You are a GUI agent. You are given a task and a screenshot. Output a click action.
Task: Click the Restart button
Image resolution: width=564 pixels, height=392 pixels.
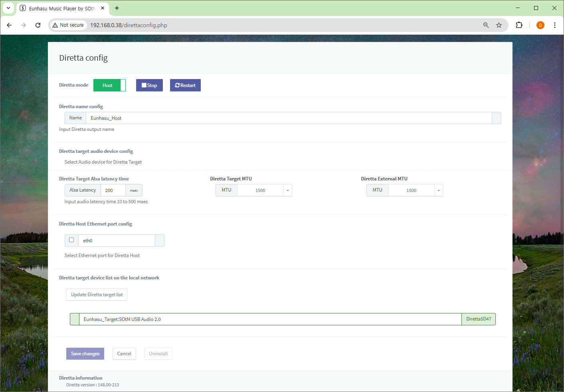(185, 85)
